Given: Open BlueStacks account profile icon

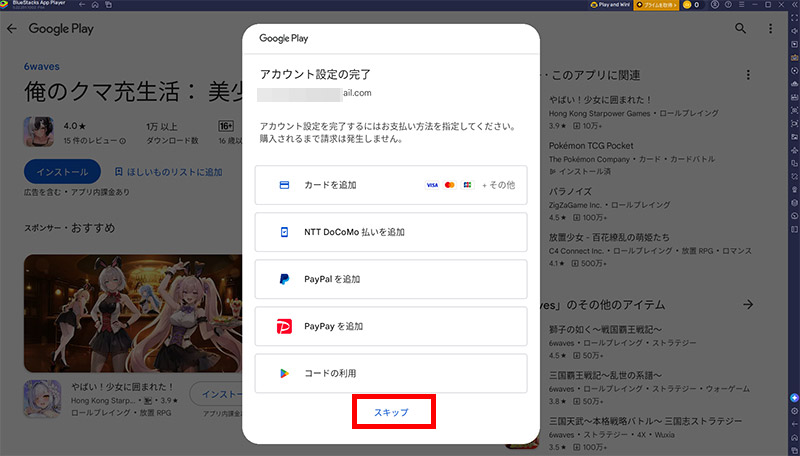Looking at the screenshot, I should (715, 5).
